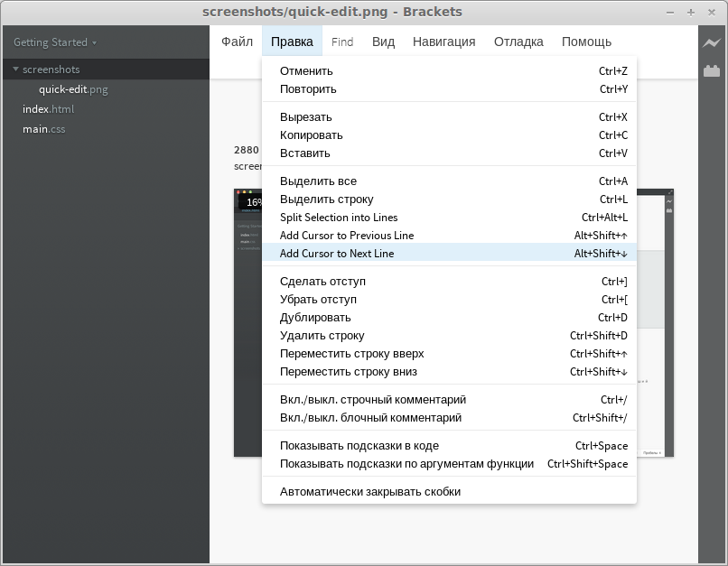Choose Дублировать entry

tap(449, 318)
